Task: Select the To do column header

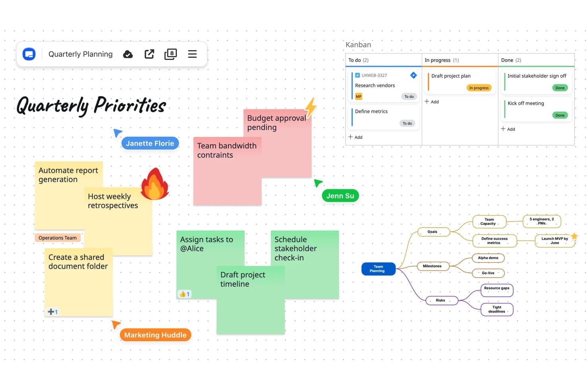Action: pos(384,60)
